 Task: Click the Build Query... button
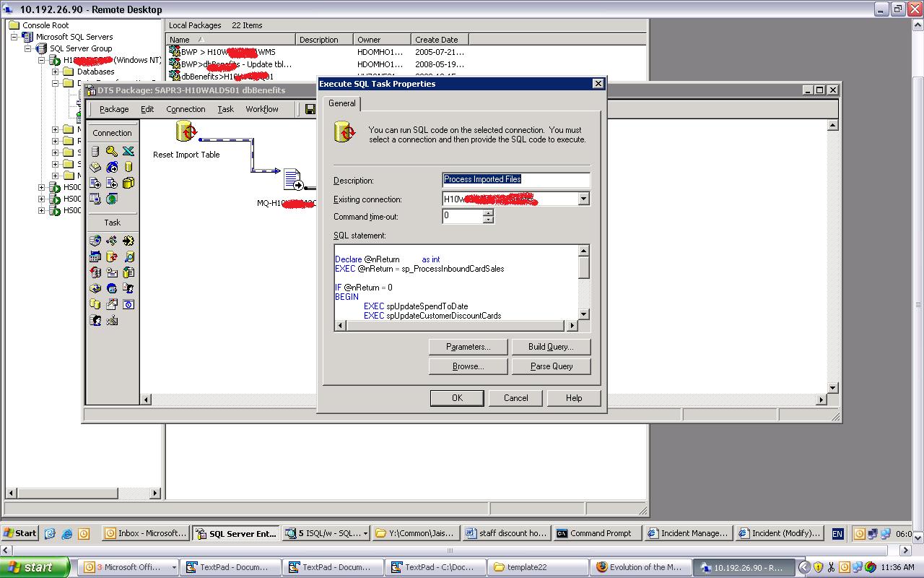[x=551, y=347]
